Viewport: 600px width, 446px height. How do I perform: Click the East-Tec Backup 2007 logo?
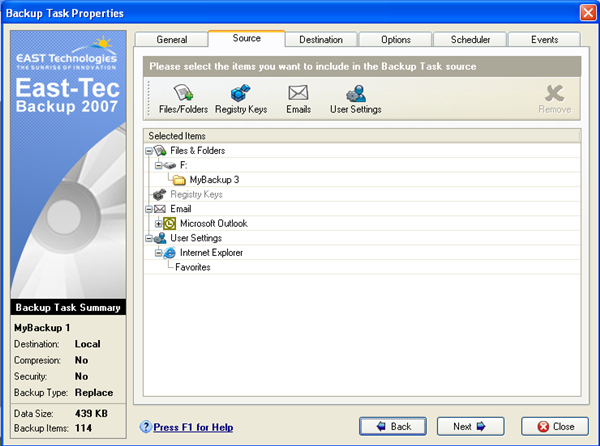pyautogui.click(x=67, y=95)
